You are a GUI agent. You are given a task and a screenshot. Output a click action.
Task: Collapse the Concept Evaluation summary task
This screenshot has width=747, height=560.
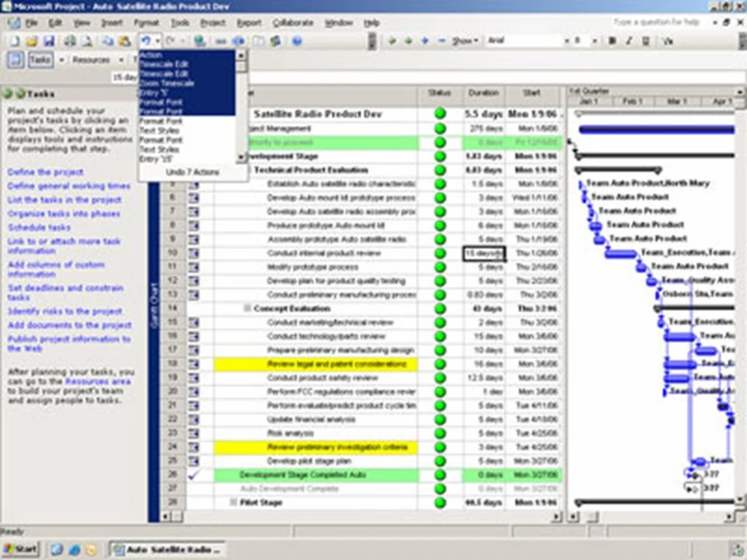(x=247, y=309)
